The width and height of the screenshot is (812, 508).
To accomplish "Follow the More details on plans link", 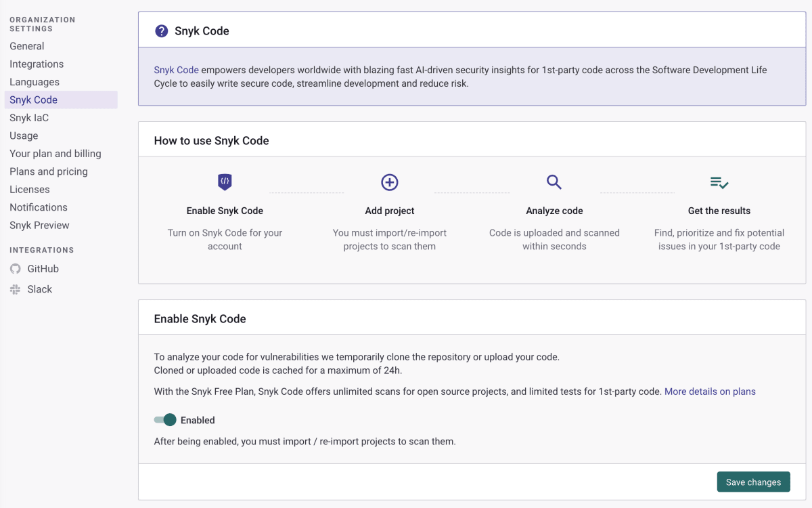I will [710, 391].
